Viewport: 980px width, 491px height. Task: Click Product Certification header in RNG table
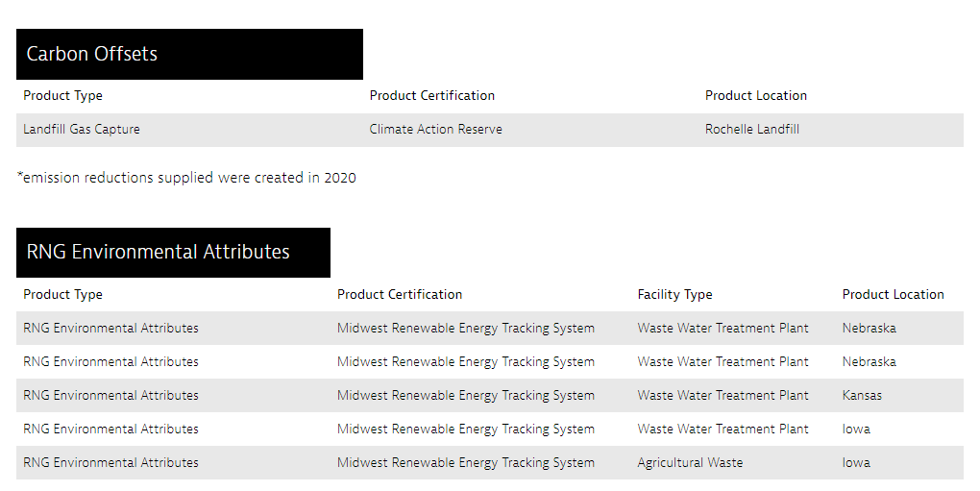point(400,294)
